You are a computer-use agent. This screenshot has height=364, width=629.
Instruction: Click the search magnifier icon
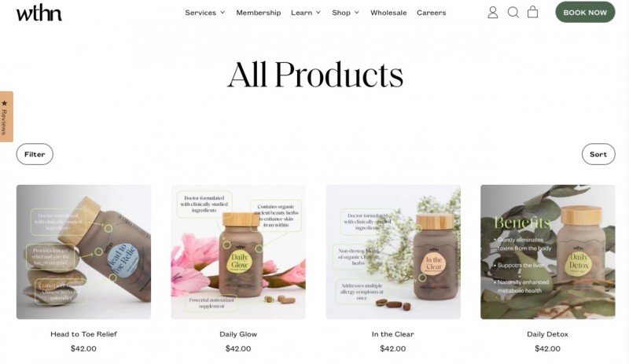pos(513,13)
